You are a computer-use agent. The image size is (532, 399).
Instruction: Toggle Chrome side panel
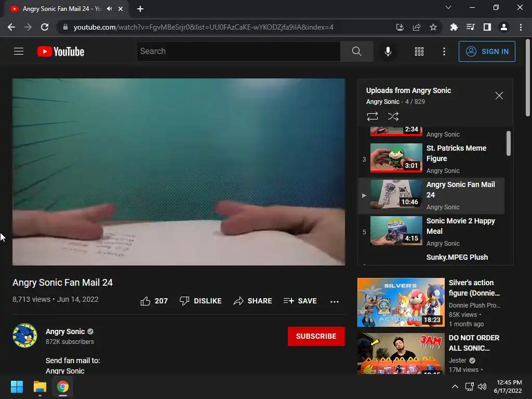coord(487,27)
